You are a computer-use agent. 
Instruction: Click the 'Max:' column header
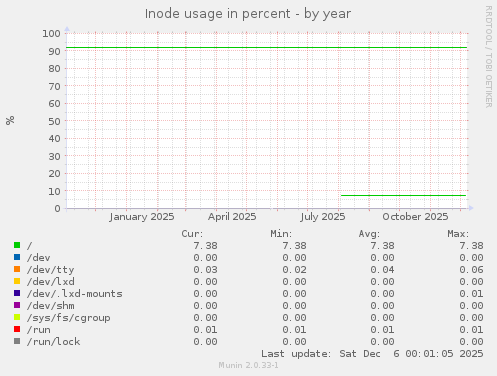click(458, 234)
